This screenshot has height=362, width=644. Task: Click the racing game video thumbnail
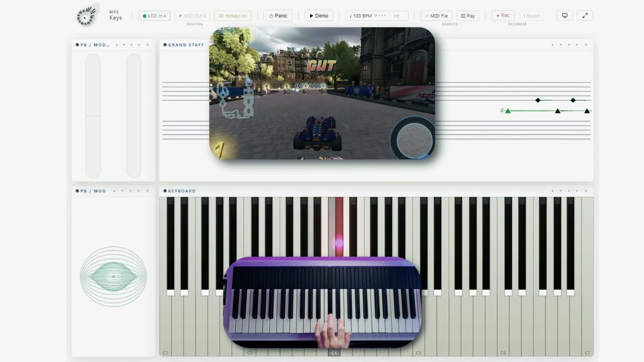(322, 94)
